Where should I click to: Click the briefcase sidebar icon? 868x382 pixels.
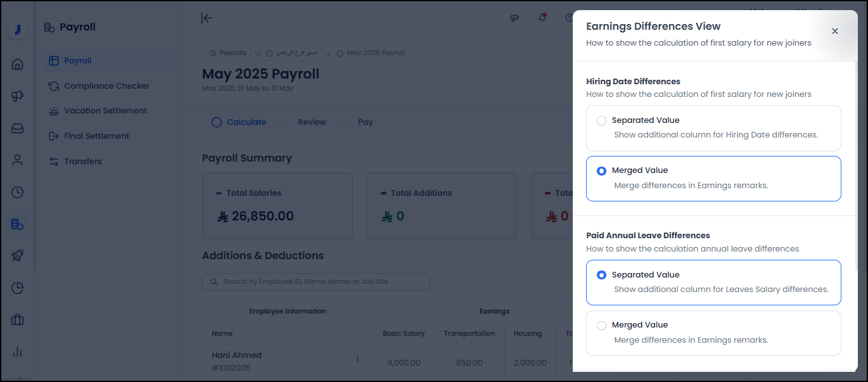pyautogui.click(x=18, y=320)
